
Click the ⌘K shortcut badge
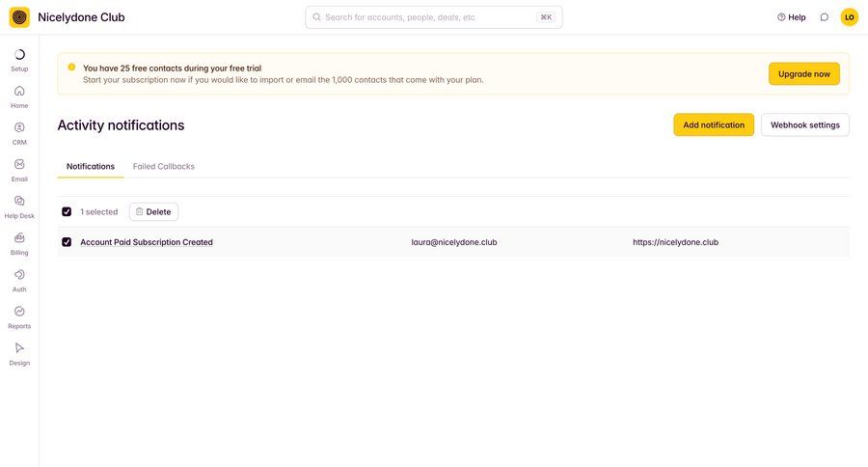pyautogui.click(x=546, y=17)
